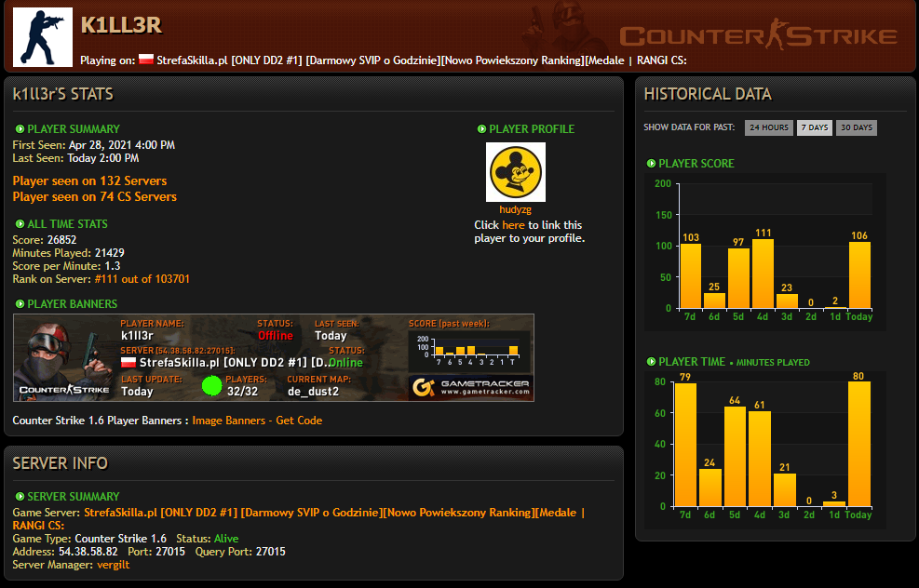Click the First Seen date 'Apr 28, 2021 4:00 PM'

(121, 145)
